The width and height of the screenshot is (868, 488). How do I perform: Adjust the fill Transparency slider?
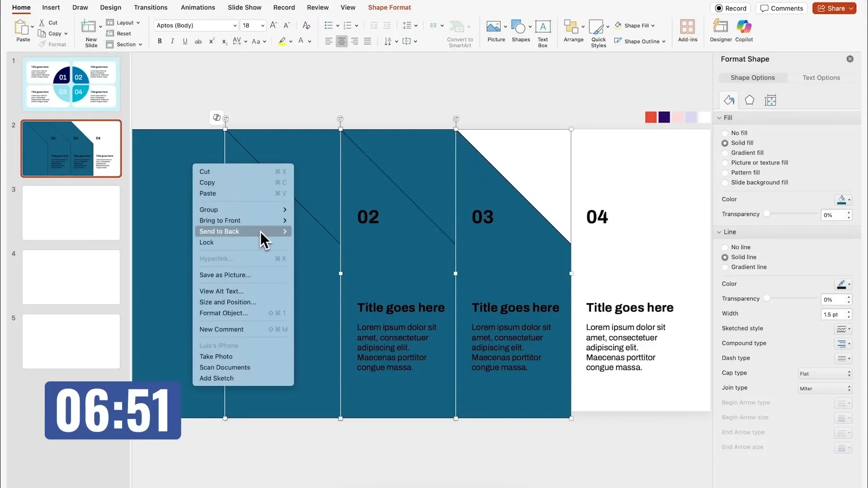coord(767,214)
